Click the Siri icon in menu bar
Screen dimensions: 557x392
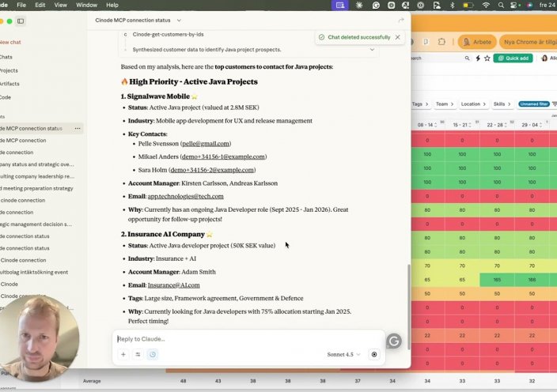pyautogui.click(x=529, y=5)
